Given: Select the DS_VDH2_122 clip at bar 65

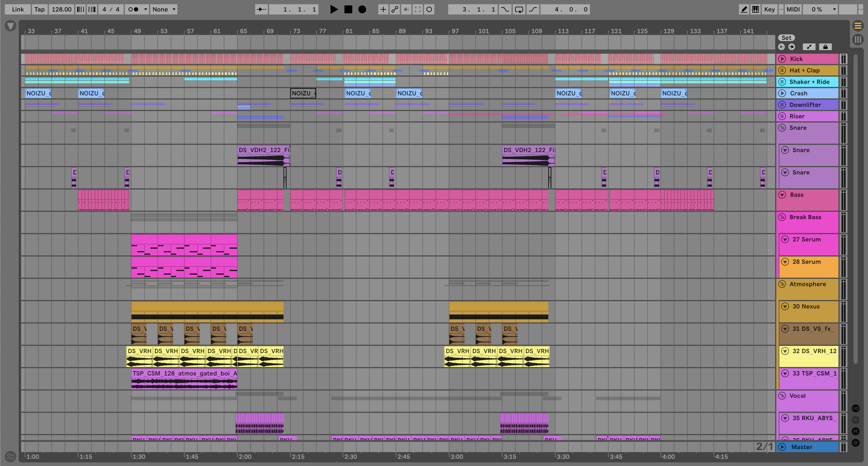Looking at the screenshot, I should (263, 150).
